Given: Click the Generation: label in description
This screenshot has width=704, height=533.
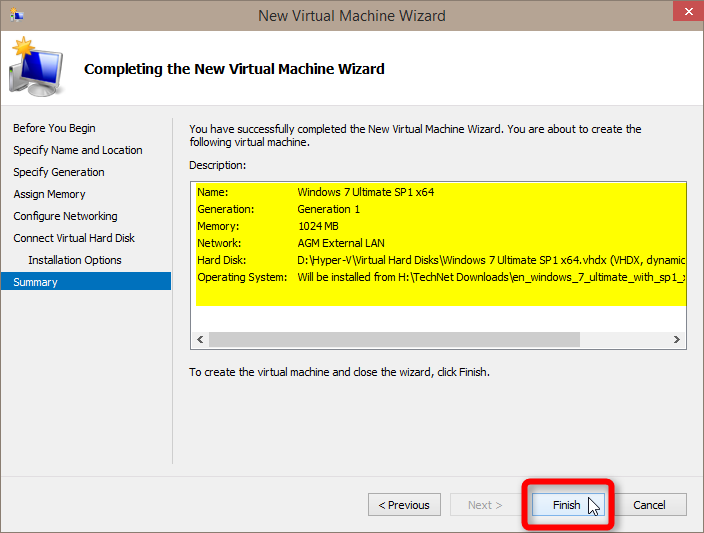Looking at the screenshot, I should tap(226, 209).
